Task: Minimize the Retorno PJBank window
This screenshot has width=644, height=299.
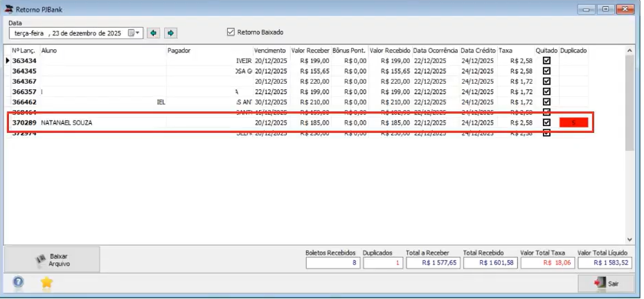Action: 587,8
